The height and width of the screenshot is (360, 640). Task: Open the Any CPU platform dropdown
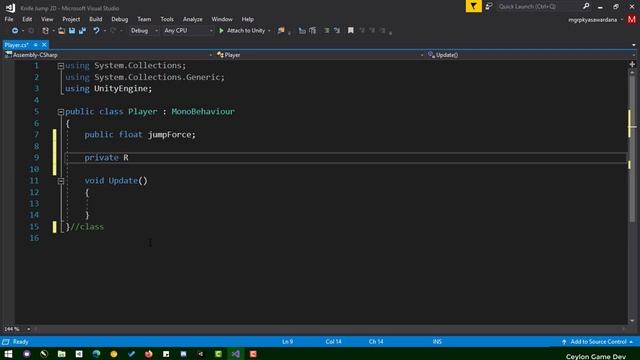tap(188, 31)
